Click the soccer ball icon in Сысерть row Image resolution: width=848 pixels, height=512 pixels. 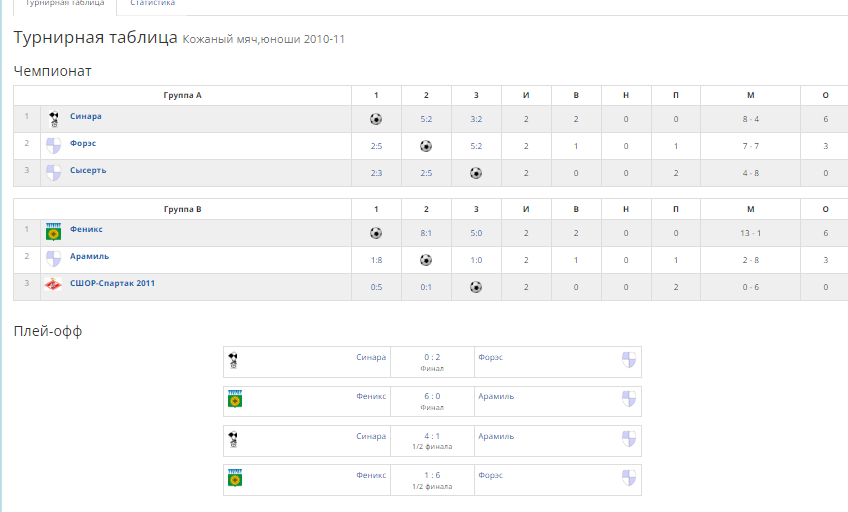(x=476, y=173)
